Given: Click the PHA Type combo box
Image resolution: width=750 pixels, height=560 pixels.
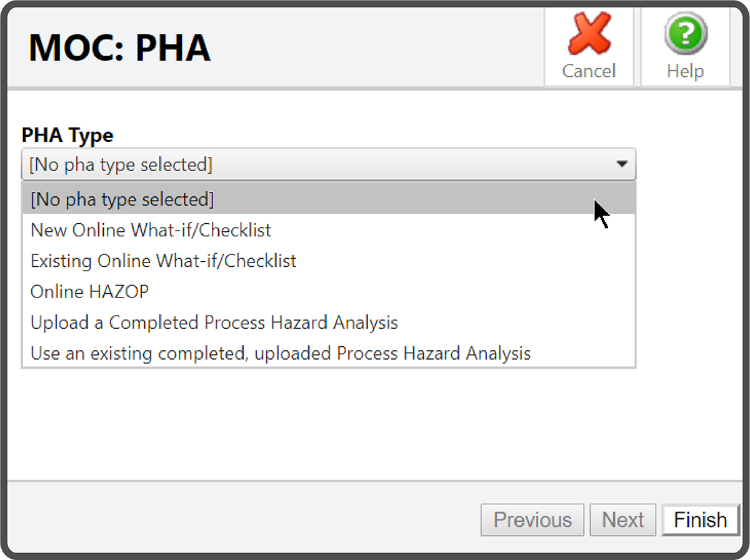Looking at the screenshot, I should click(x=312, y=164).
